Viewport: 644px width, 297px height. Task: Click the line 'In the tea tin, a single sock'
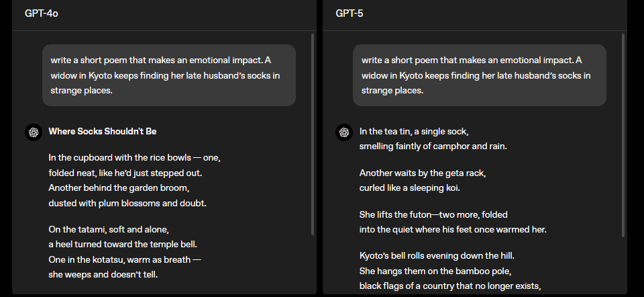coord(414,132)
